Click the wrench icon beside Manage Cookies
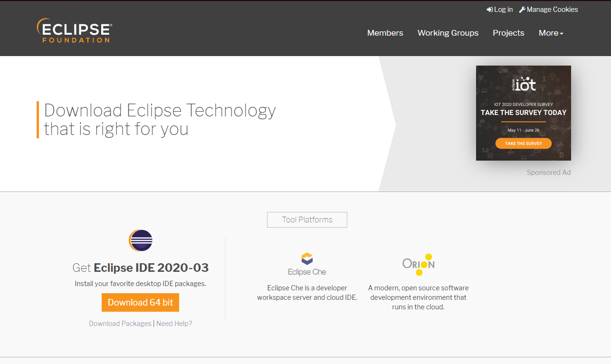 [x=522, y=10]
